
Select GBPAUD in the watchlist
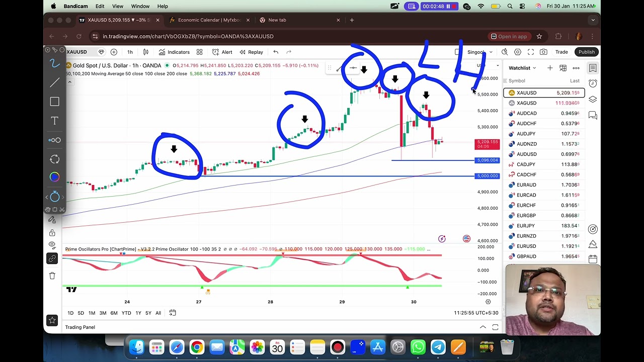[544, 256]
